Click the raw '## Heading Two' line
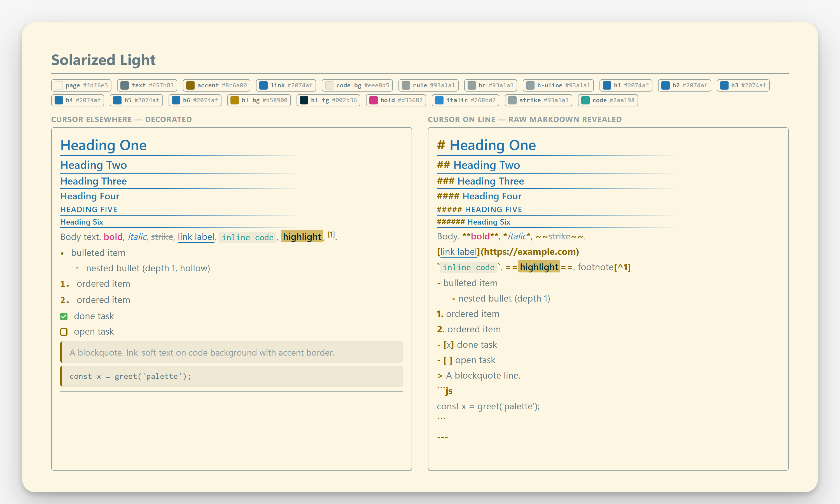 click(x=479, y=165)
